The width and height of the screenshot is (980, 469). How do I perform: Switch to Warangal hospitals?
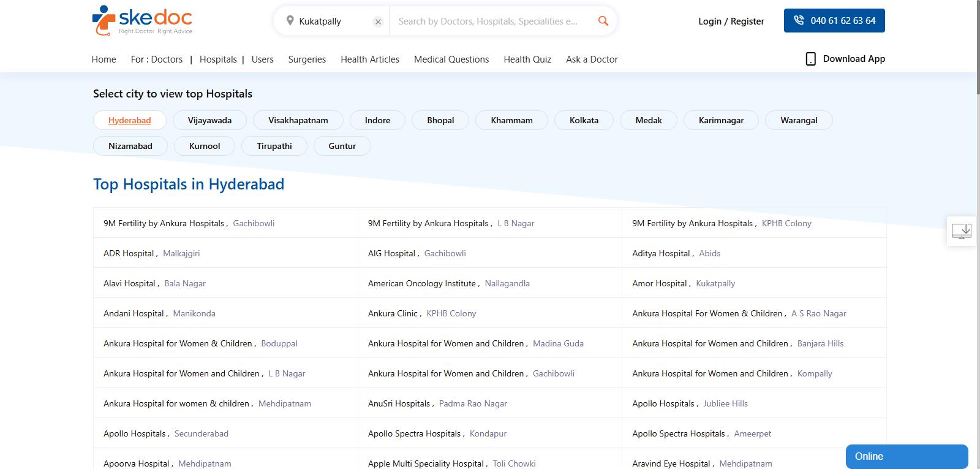click(798, 120)
